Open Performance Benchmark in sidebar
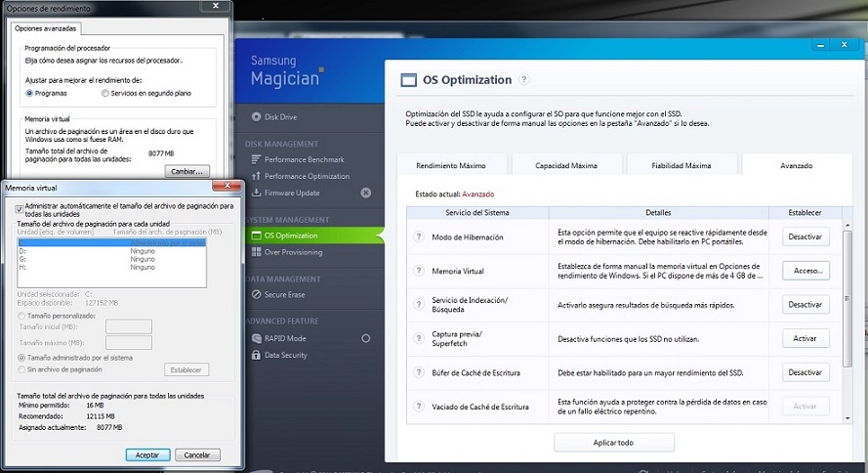Screen dimensions: 868x473 (298, 159)
